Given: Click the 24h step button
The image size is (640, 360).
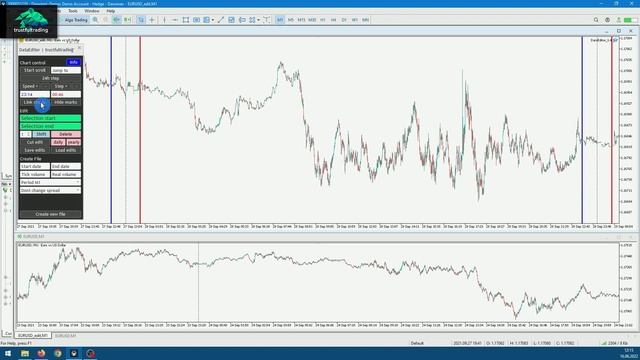Looking at the screenshot, I should tap(51, 78).
